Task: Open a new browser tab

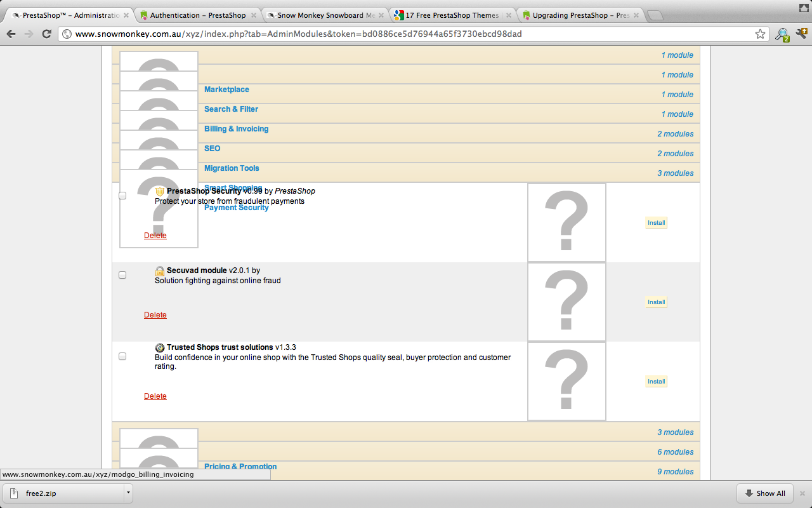Action: pyautogui.click(x=656, y=15)
